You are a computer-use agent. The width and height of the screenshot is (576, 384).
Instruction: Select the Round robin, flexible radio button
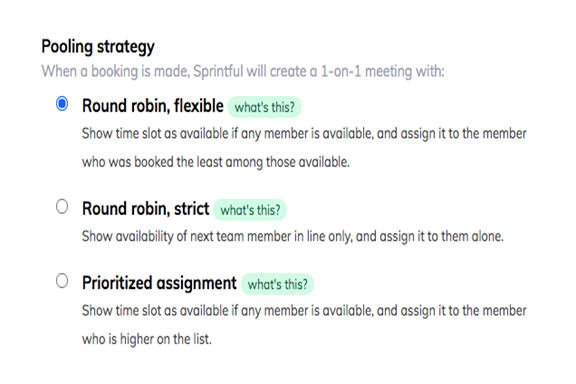pyautogui.click(x=62, y=104)
